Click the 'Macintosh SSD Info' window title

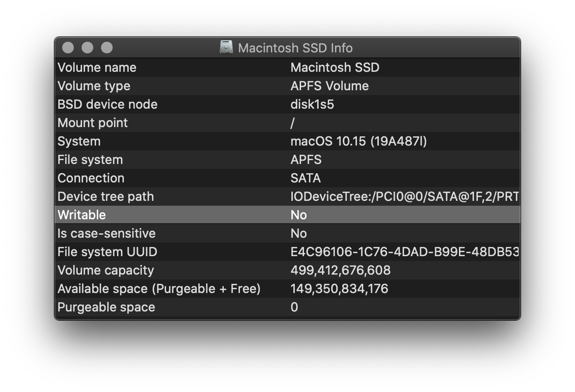point(295,48)
